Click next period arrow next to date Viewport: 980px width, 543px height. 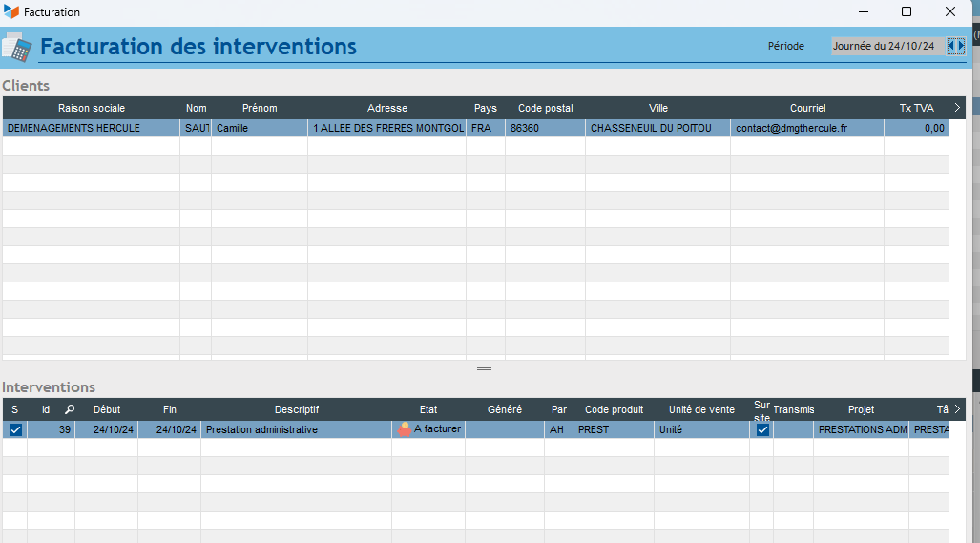pos(961,46)
